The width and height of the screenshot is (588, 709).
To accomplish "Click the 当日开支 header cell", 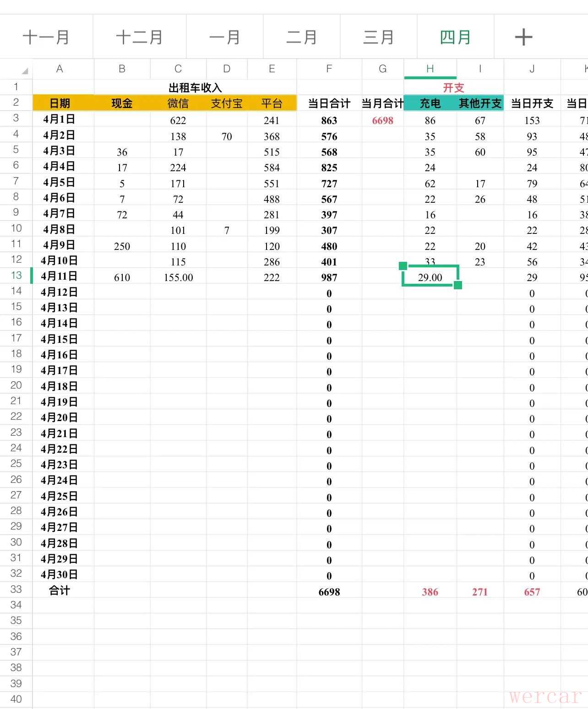I will 532,103.
